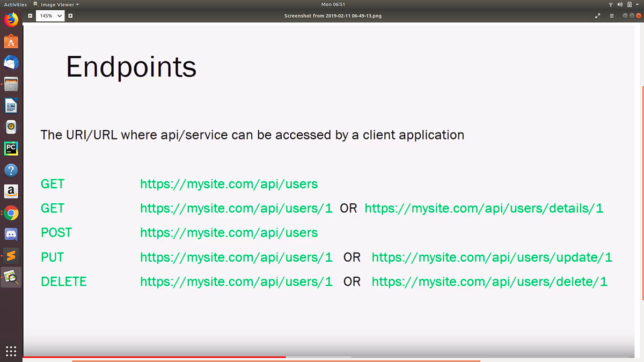Launch Google Chrome from the dock
This screenshot has width=644, height=362.
coord(11,213)
